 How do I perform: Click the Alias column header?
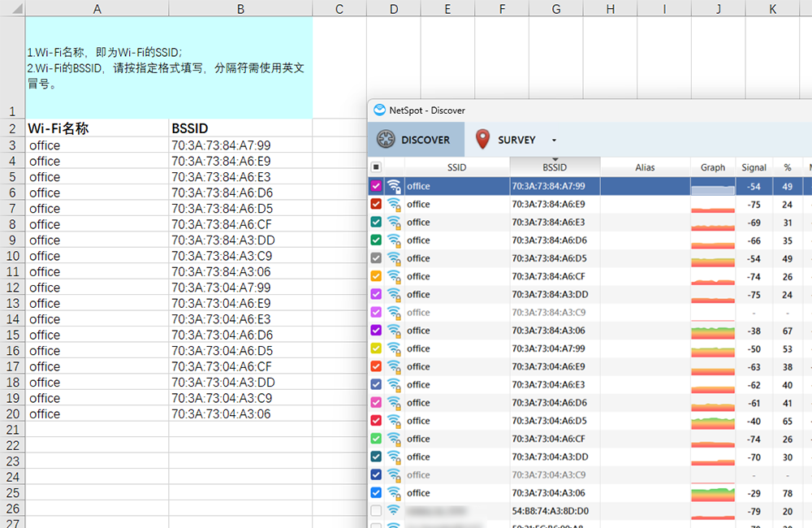(x=645, y=167)
